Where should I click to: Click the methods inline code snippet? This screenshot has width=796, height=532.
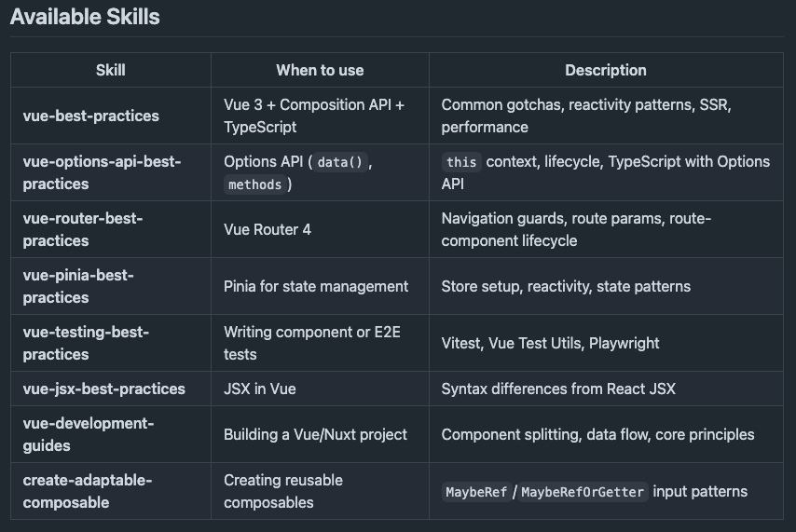(254, 184)
